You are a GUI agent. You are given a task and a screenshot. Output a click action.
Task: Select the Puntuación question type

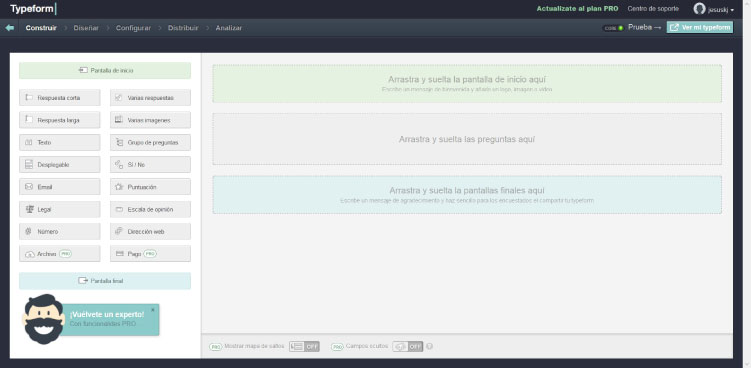[x=150, y=187]
